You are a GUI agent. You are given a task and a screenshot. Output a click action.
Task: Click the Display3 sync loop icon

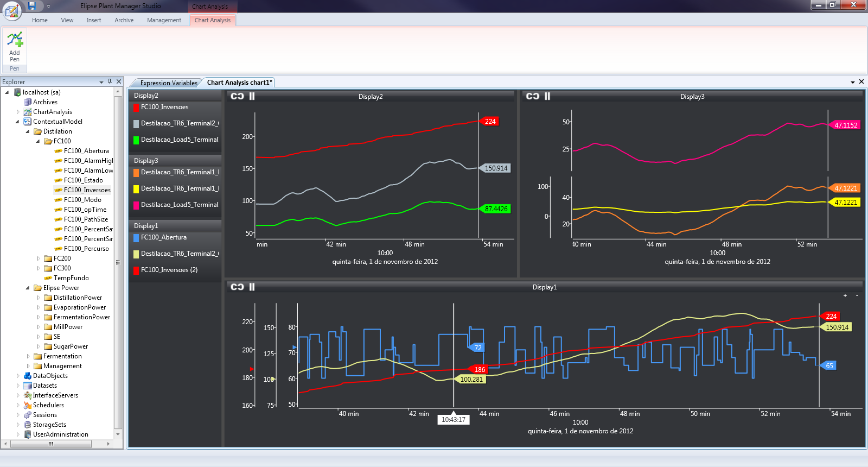coord(533,96)
